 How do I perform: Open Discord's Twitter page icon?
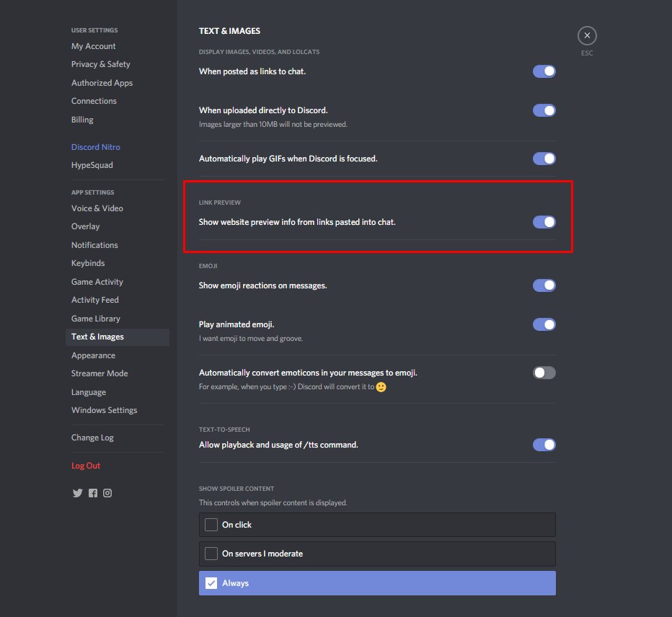[78, 493]
